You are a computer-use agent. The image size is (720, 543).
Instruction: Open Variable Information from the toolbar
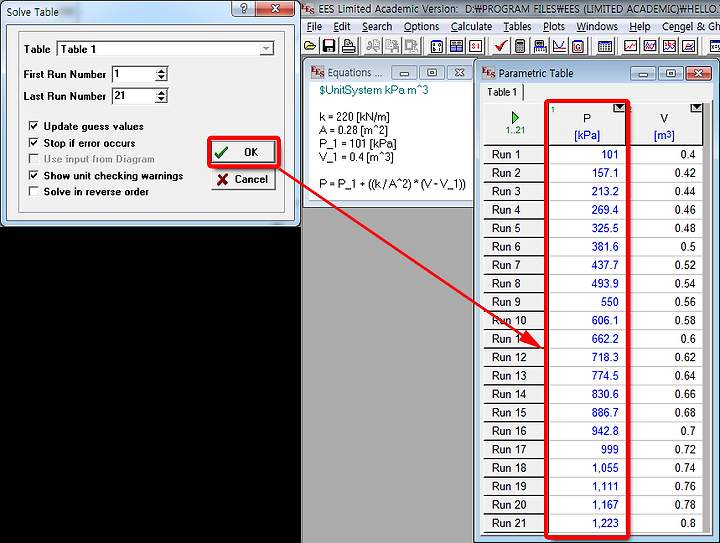click(437, 46)
